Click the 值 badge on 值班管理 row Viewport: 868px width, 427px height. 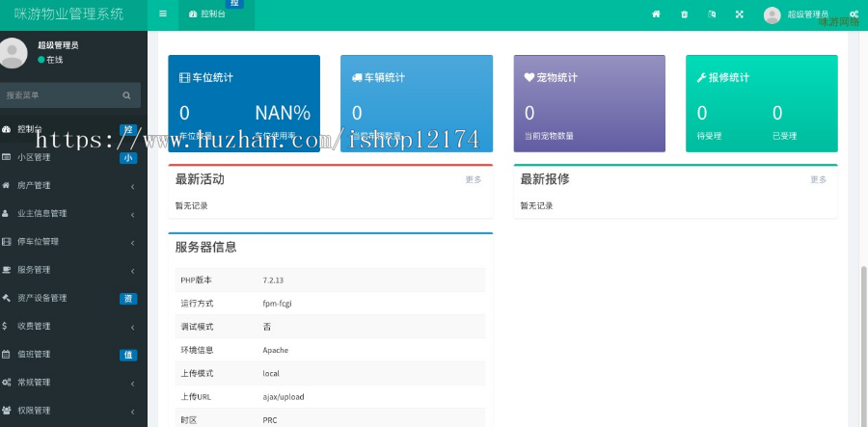click(128, 355)
